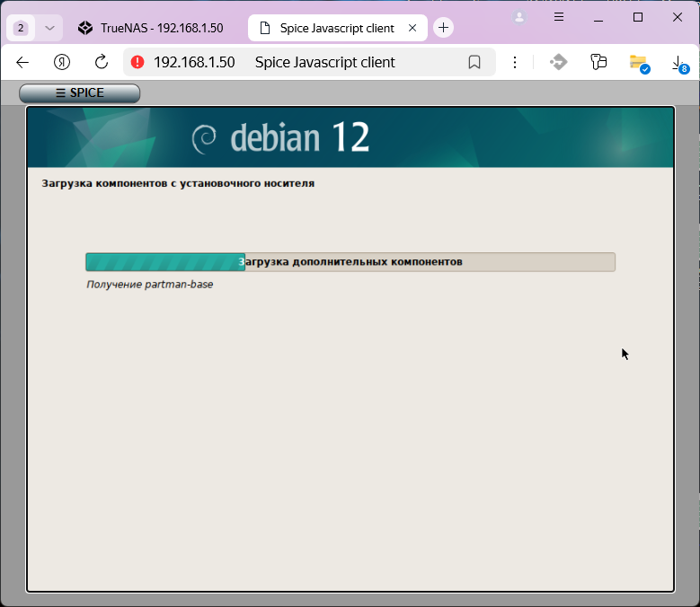
Task: Minimize the browser window
Action: coord(598,17)
